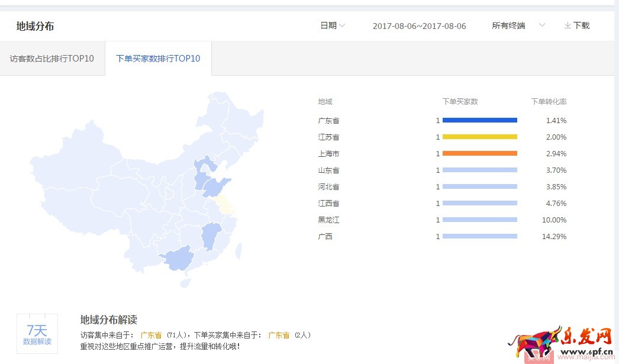Switch to the 访客数占比排行TOP10 tab
The height and width of the screenshot is (364, 619).
point(51,59)
